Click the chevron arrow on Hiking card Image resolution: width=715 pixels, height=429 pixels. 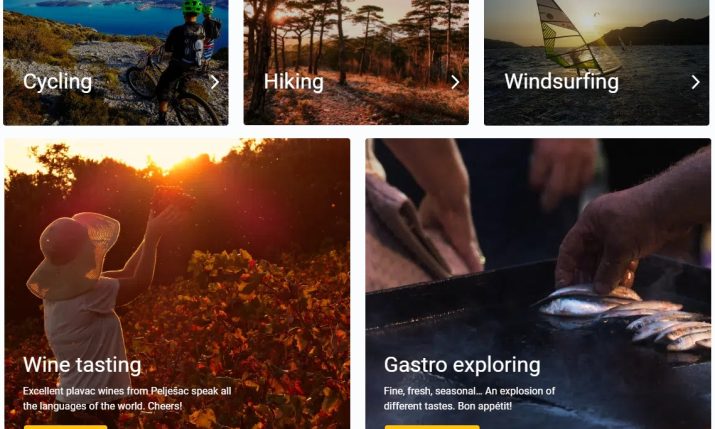pyautogui.click(x=455, y=82)
